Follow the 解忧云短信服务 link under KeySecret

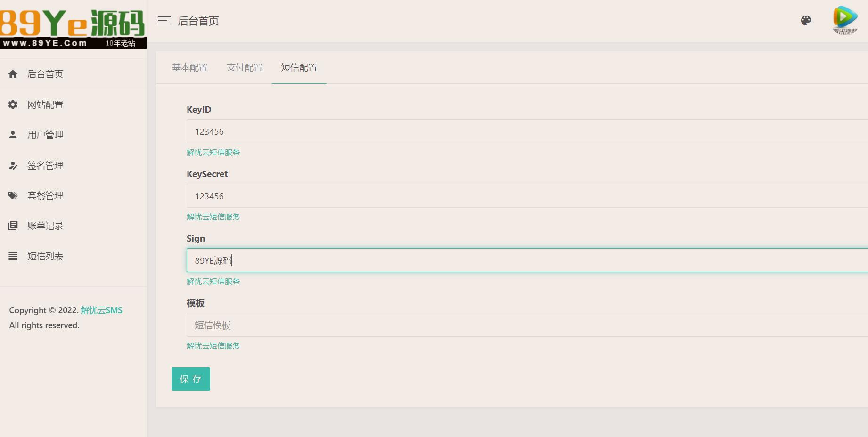[213, 217]
